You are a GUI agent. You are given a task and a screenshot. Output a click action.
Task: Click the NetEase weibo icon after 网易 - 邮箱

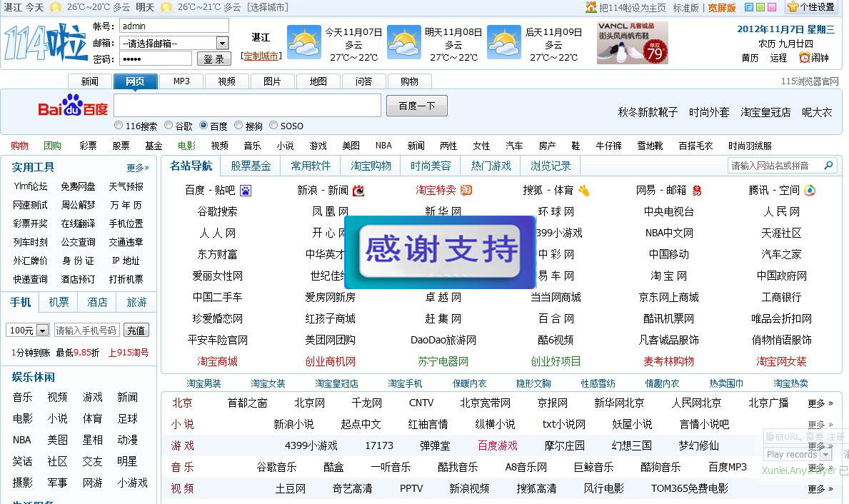click(x=697, y=191)
